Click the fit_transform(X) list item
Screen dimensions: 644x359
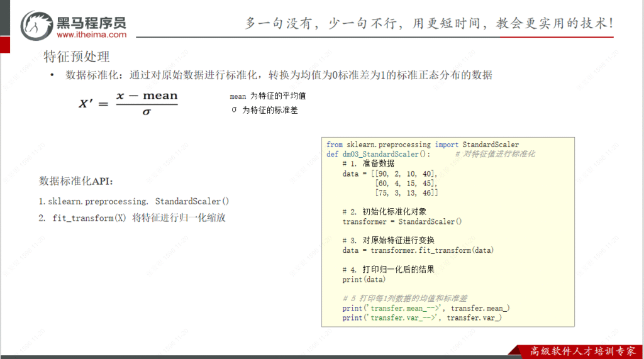point(131,218)
